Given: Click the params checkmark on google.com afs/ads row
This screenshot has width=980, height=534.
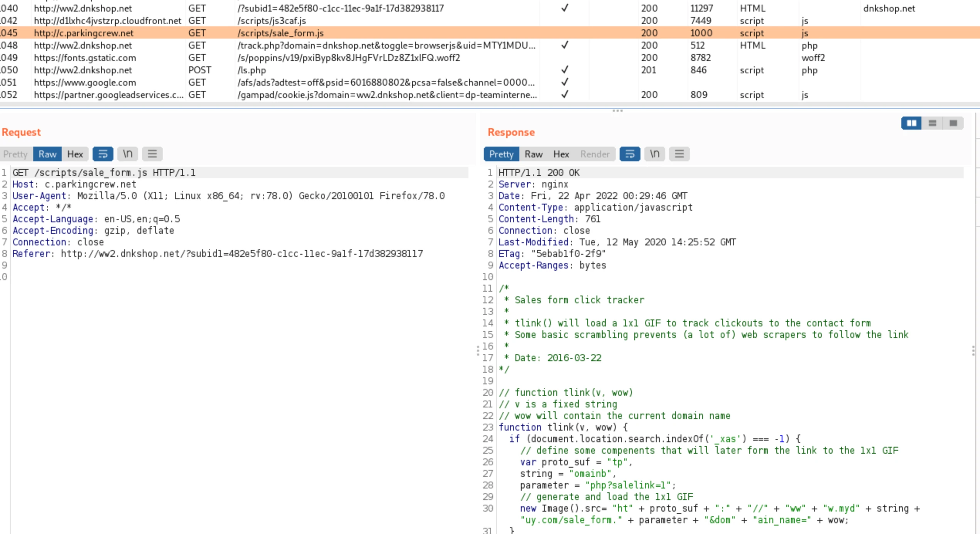Looking at the screenshot, I should (564, 82).
